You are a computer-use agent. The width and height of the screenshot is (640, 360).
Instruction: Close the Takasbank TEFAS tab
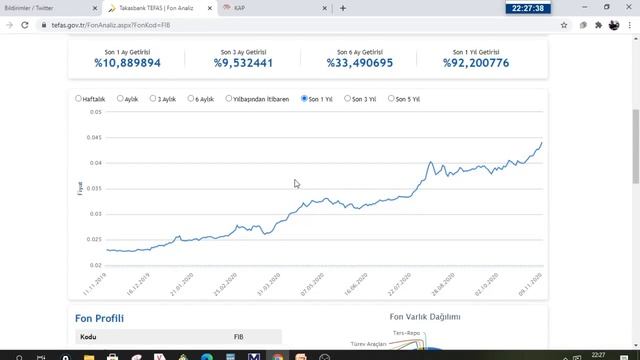click(x=210, y=8)
